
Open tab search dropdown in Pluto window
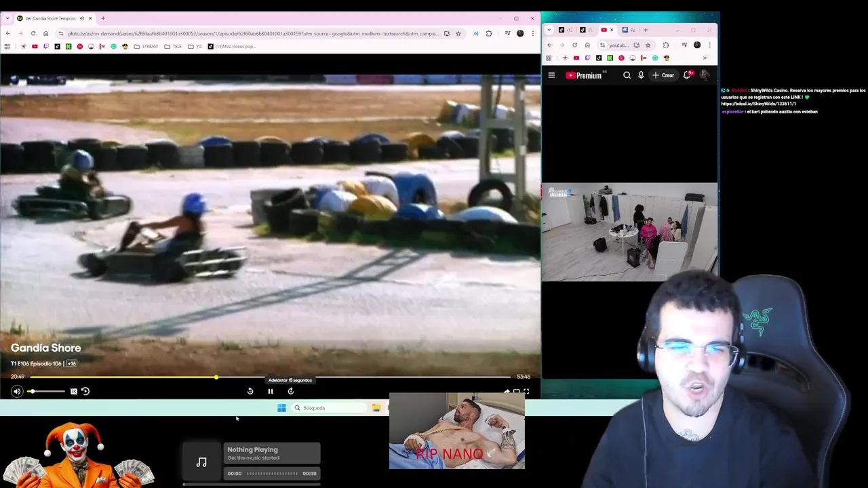(7, 18)
